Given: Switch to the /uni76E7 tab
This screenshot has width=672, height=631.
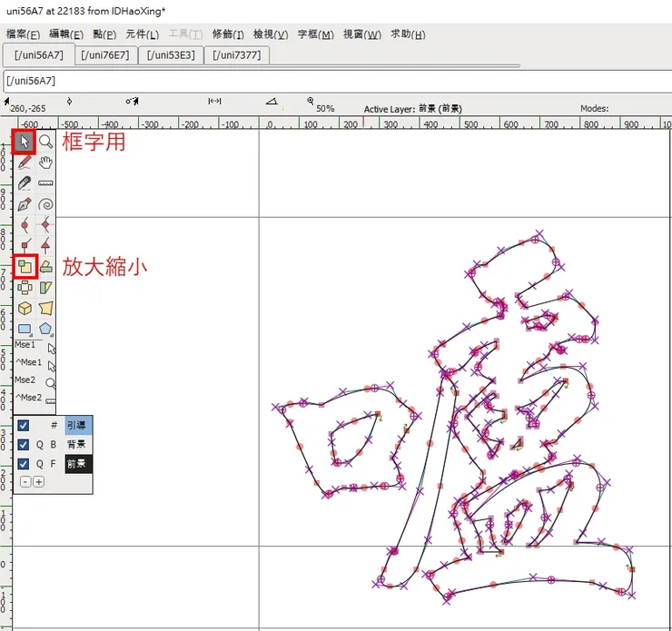Looking at the screenshot, I should point(105,55).
